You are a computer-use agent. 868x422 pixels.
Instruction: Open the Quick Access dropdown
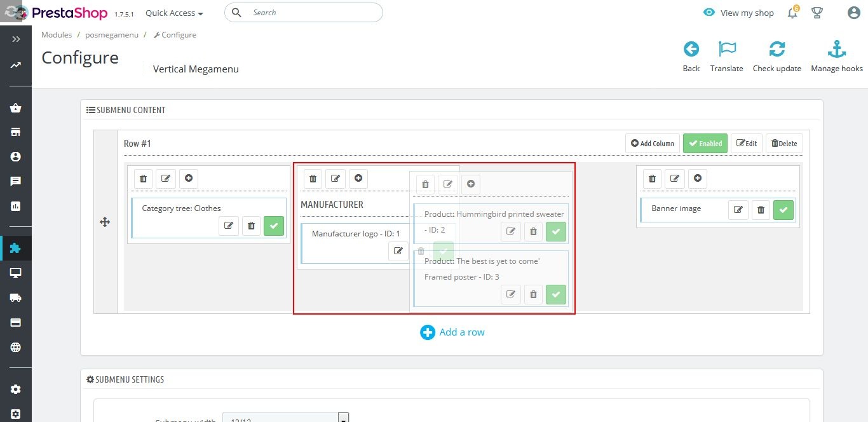coord(174,13)
